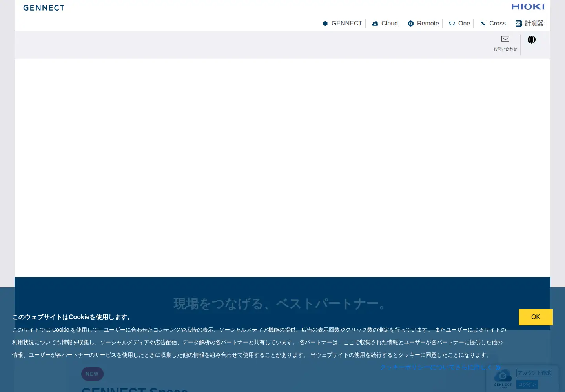Open the 計測器 navigation item
Viewport: 565px width, 392px height.
point(530,24)
